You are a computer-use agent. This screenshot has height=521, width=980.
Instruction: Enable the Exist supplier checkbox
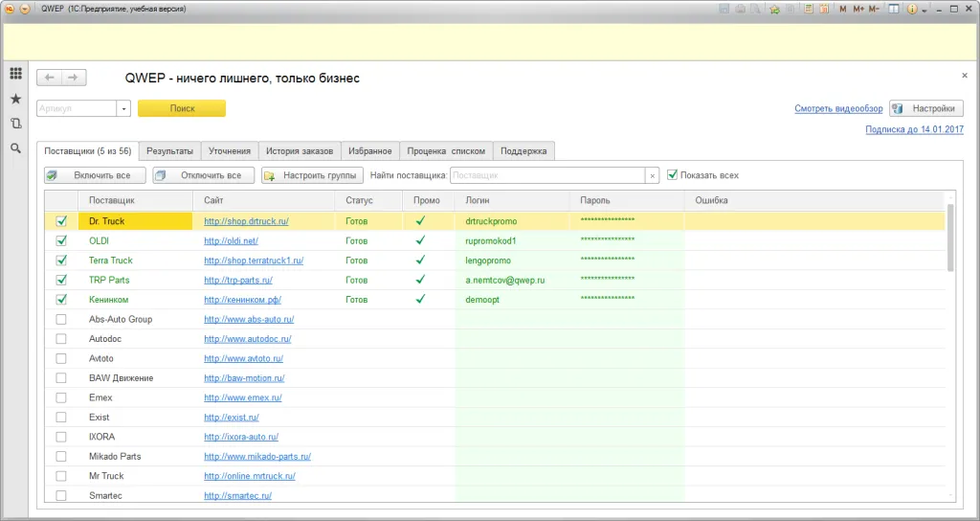61,418
